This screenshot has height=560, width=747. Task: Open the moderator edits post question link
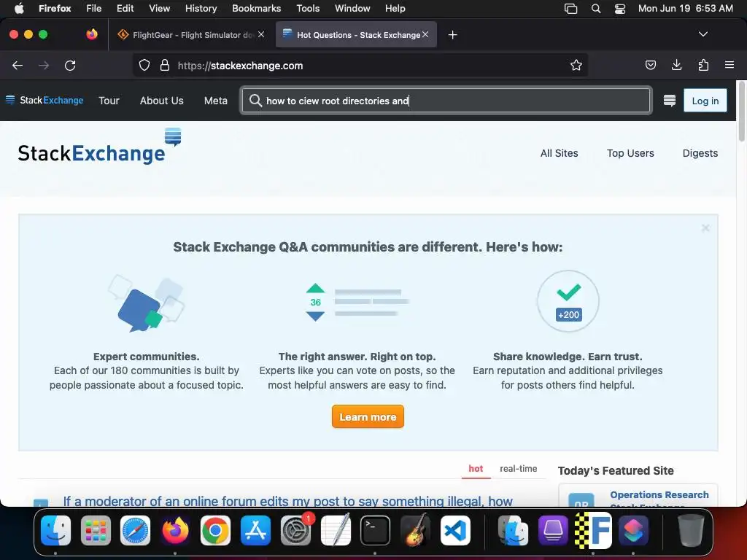pos(287,501)
